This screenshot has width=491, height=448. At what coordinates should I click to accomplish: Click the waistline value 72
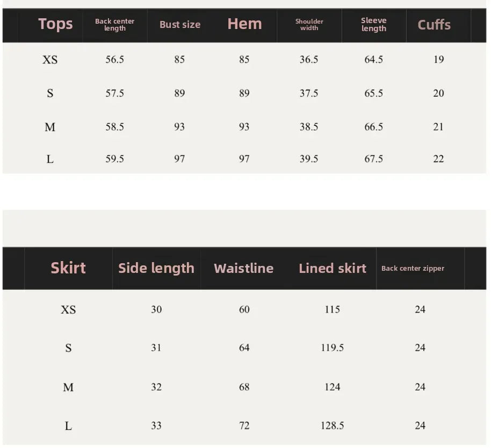coord(244,425)
